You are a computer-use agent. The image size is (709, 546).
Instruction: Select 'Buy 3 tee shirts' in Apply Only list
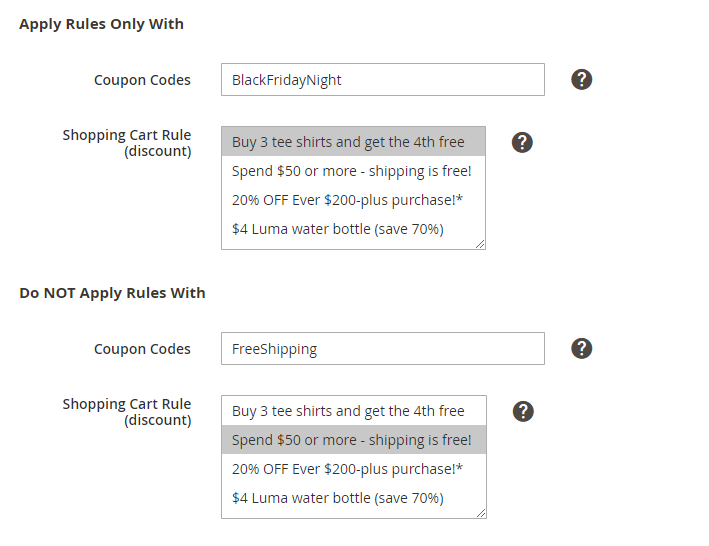(348, 142)
